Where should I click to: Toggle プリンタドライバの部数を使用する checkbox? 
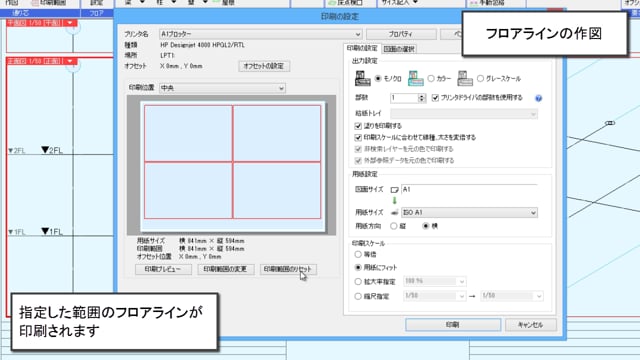tap(435, 98)
